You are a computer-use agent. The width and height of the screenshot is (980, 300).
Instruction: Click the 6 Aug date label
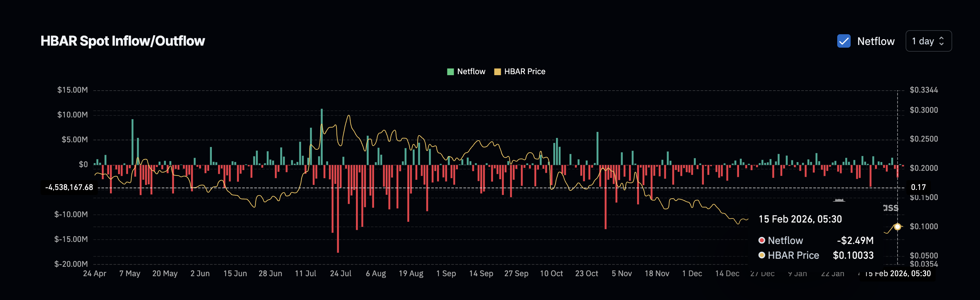click(x=376, y=273)
